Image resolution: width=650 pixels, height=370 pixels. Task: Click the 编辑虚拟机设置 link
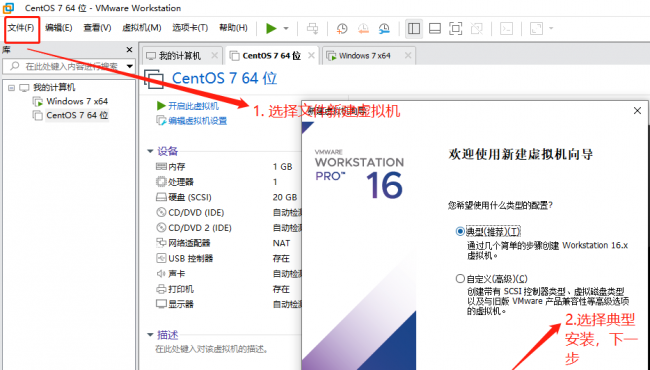[197, 121]
